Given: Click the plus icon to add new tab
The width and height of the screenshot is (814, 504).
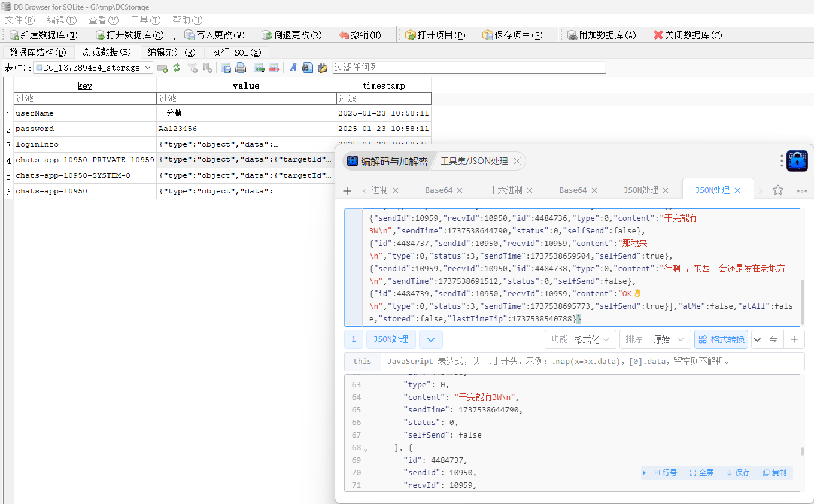Looking at the screenshot, I should pos(347,190).
